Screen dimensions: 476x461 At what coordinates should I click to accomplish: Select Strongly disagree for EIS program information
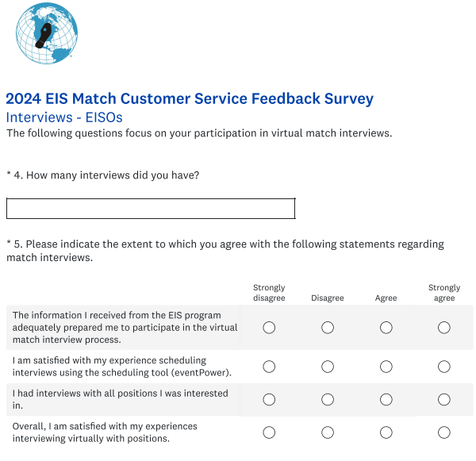pos(269,328)
